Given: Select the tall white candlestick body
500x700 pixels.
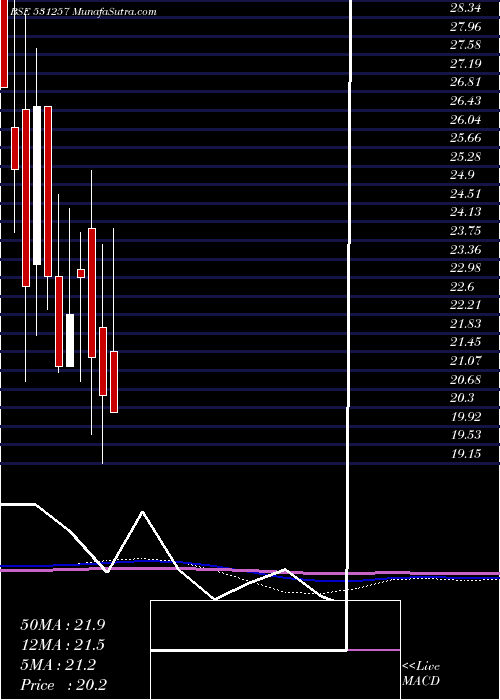Looking at the screenshot, I should (37, 185).
